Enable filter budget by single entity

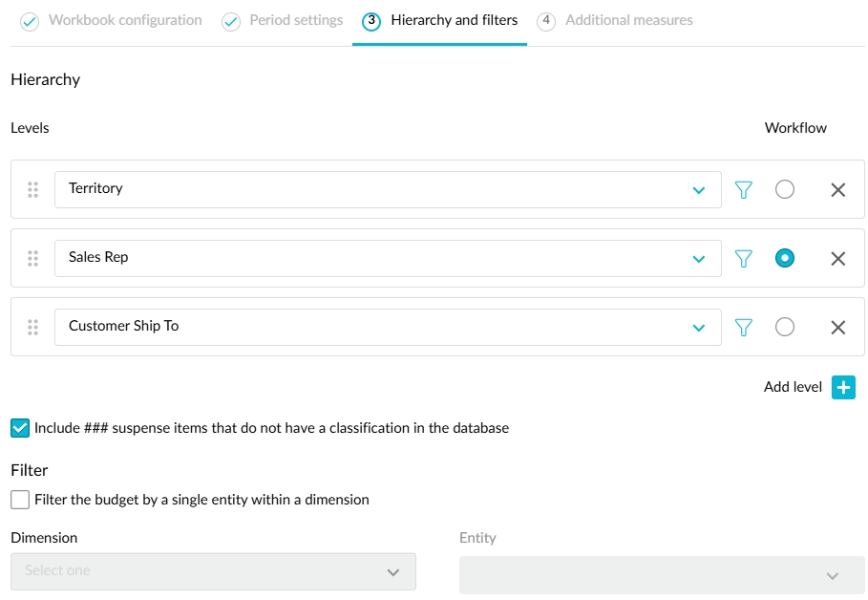[20, 500]
